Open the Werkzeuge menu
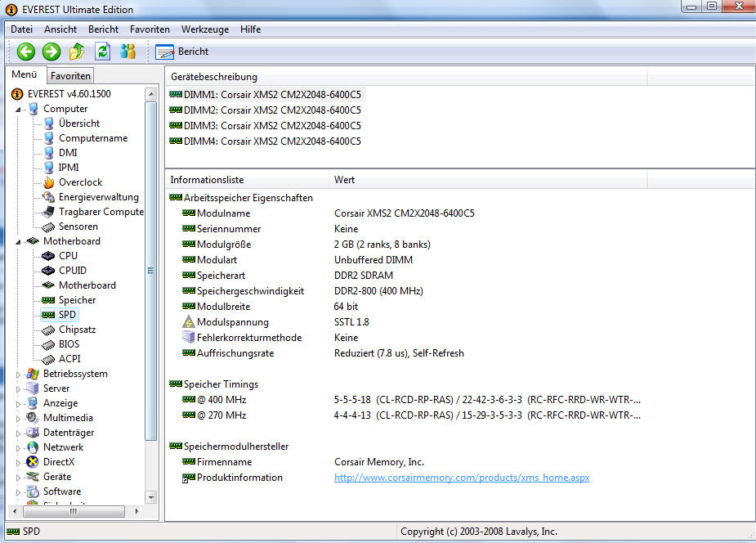 [205, 29]
